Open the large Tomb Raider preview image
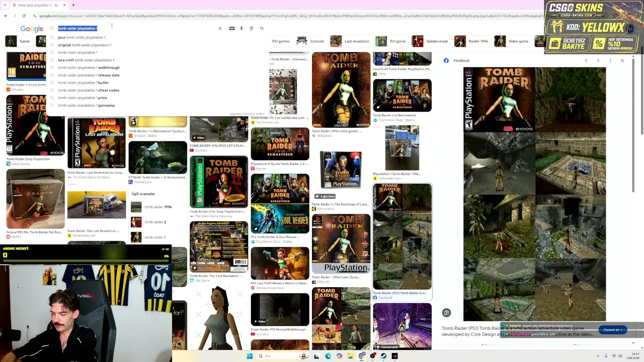 click(x=534, y=194)
